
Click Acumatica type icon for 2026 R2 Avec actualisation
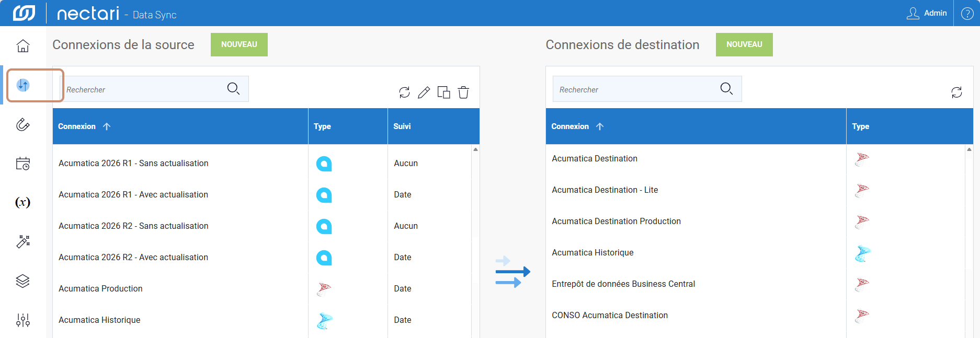324,258
